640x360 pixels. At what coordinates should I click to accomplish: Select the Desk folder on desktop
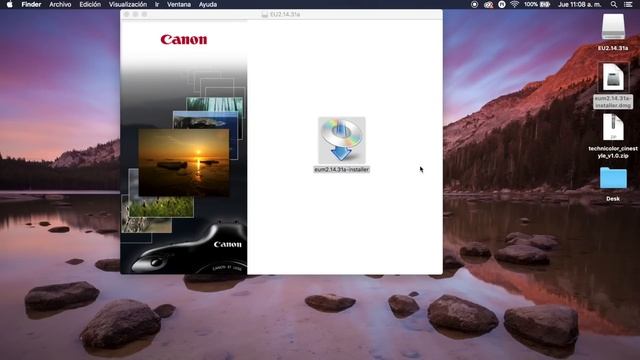[x=613, y=178]
